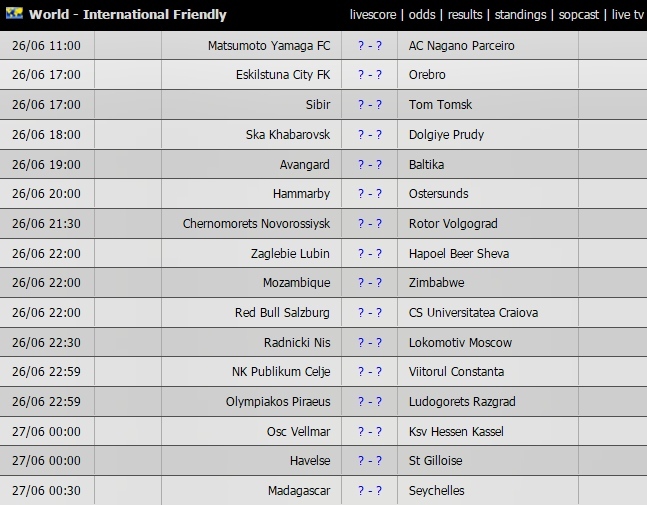647x505 pixels.
Task: Open the sopcast link
Action: 578,15
